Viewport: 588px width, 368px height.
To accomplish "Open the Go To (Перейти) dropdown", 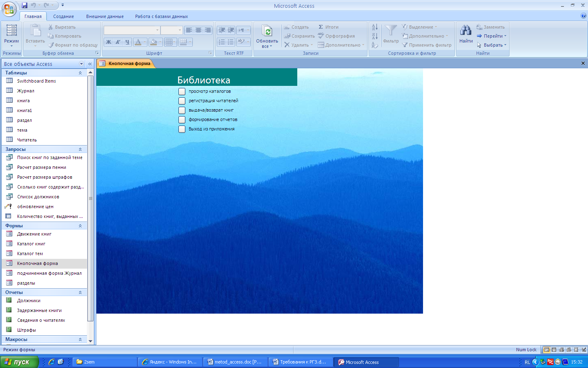I will coord(491,36).
